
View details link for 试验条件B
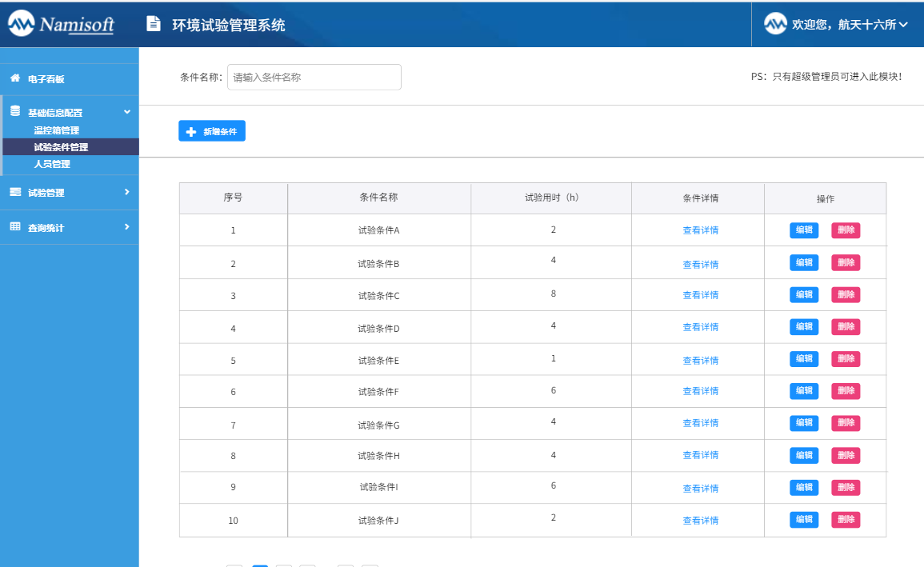[701, 265]
